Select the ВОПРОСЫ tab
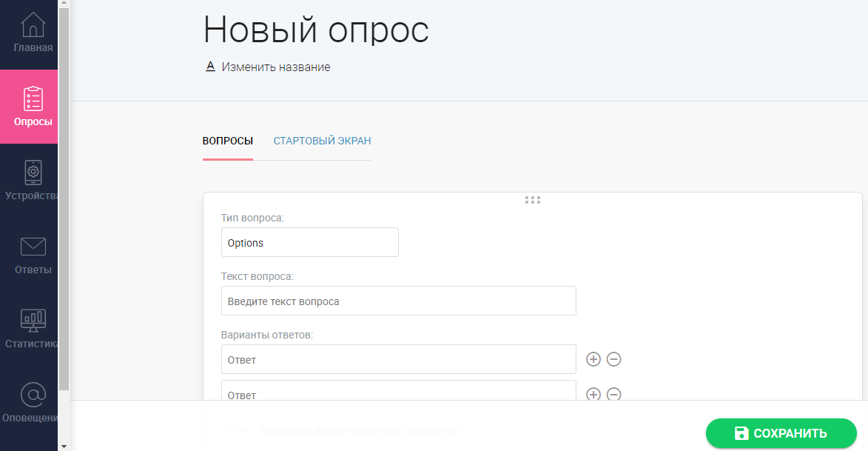Viewport: 868px width, 451px height. click(228, 141)
